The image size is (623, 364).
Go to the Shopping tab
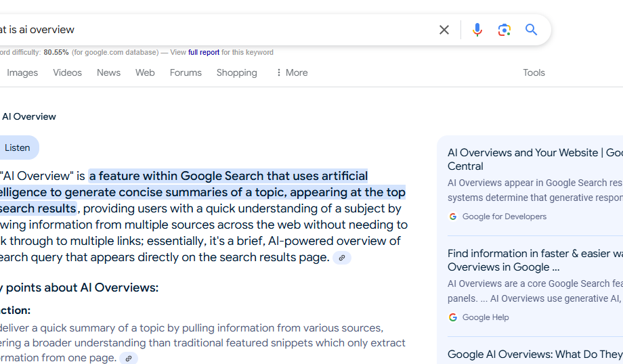click(236, 72)
